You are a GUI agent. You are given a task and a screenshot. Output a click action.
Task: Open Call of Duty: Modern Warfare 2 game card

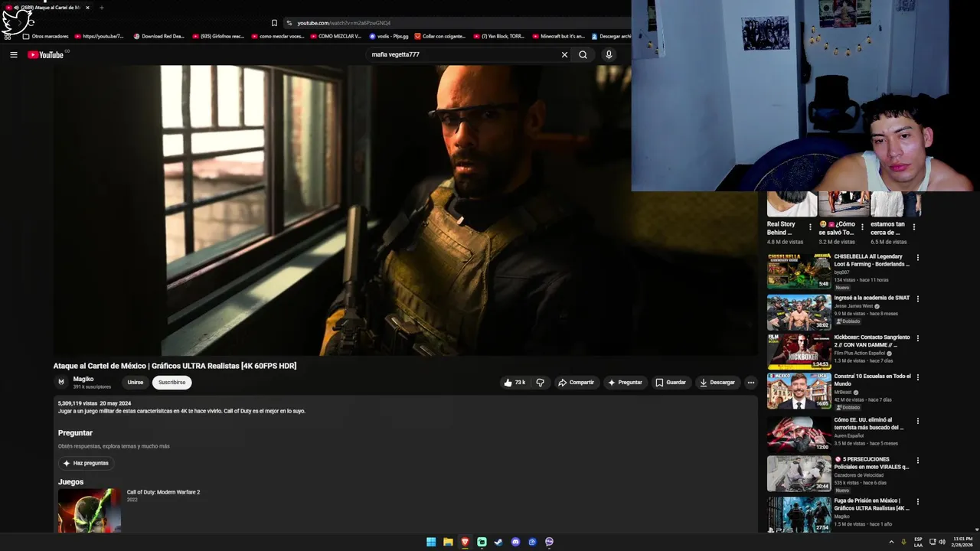(89, 510)
